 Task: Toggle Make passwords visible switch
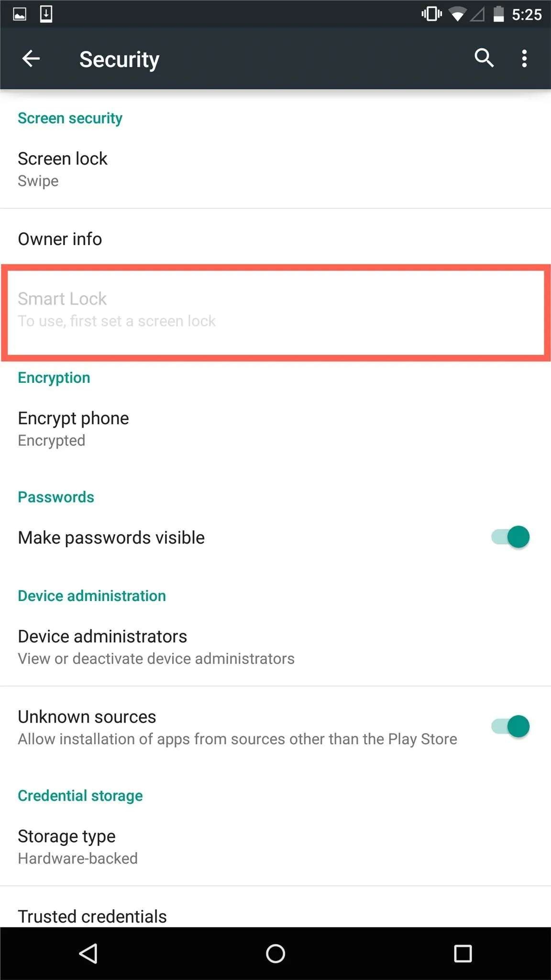[x=510, y=537]
